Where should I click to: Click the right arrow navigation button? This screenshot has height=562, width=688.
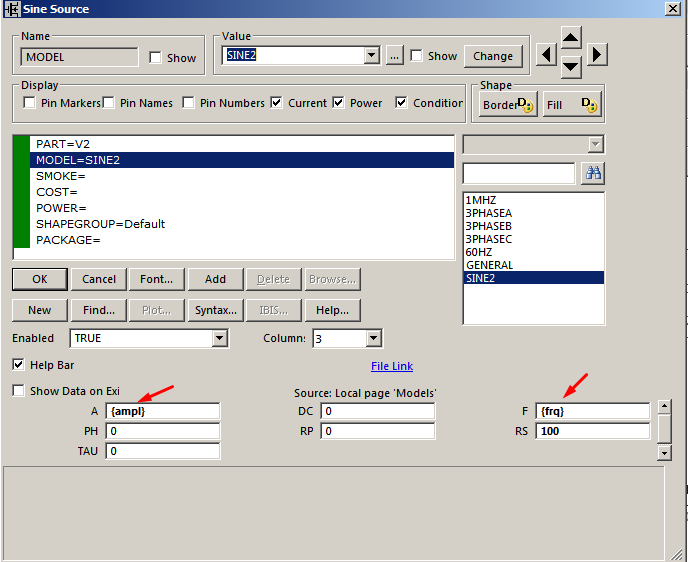[597, 55]
